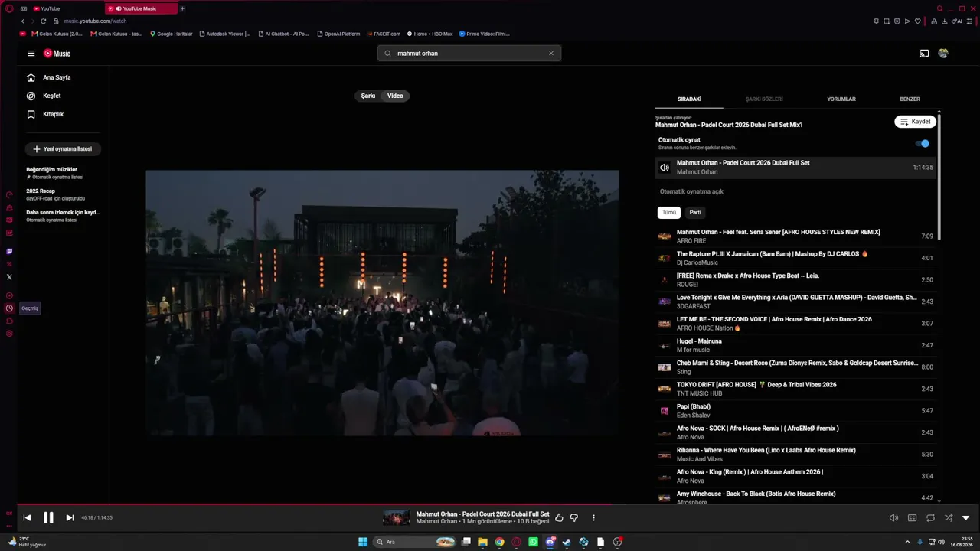This screenshot has height=551, width=980.
Task: Play Rihanna - Where Have You Been remix
Action: [x=795, y=455]
